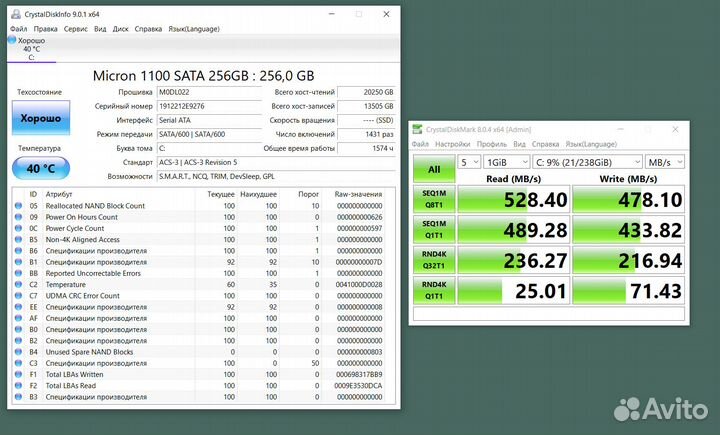Viewport: 720px width, 435px height.
Task: Open the Вид menu in CrystalDiskMark
Action: point(519,144)
